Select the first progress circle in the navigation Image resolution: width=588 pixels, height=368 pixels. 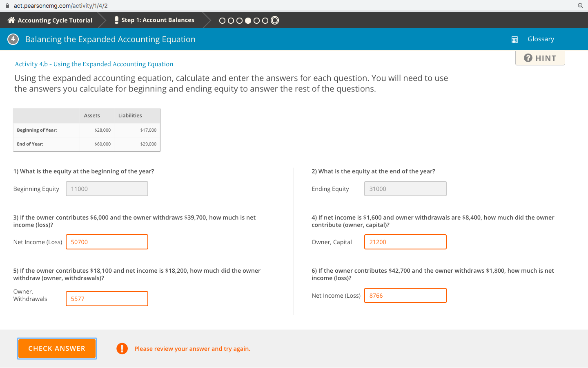tap(222, 20)
